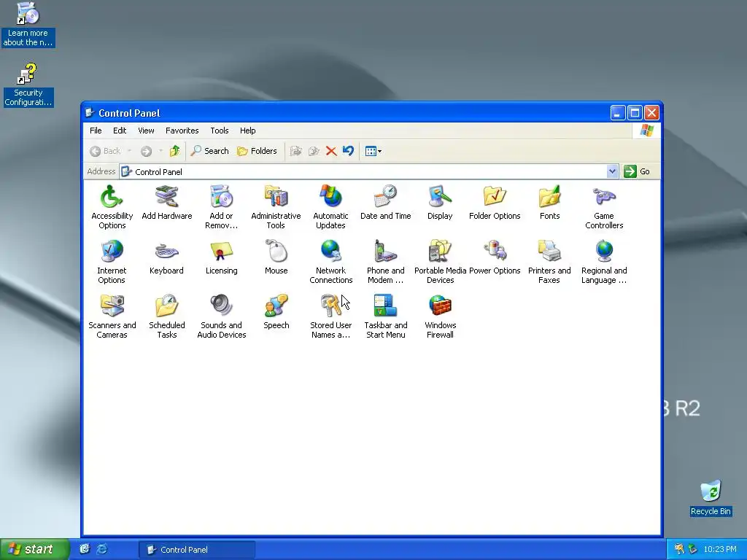747x560 pixels.
Task: Select Windows Firewall icon
Action: [440, 316]
